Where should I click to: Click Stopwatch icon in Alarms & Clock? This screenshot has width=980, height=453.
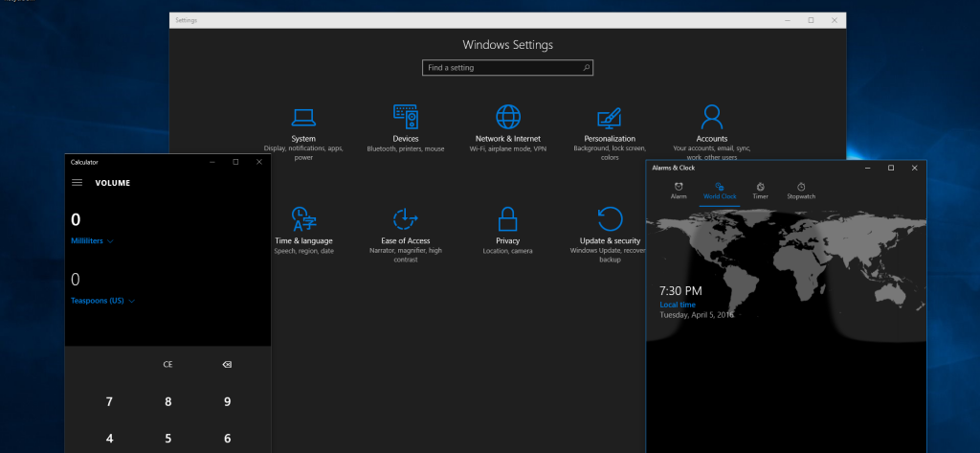(x=801, y=187)
